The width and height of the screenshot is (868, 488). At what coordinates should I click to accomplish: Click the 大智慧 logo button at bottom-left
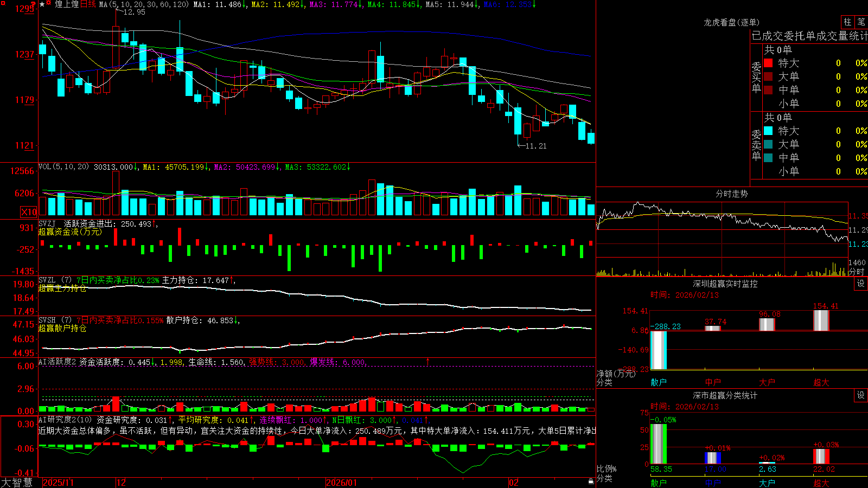point(17,483)
